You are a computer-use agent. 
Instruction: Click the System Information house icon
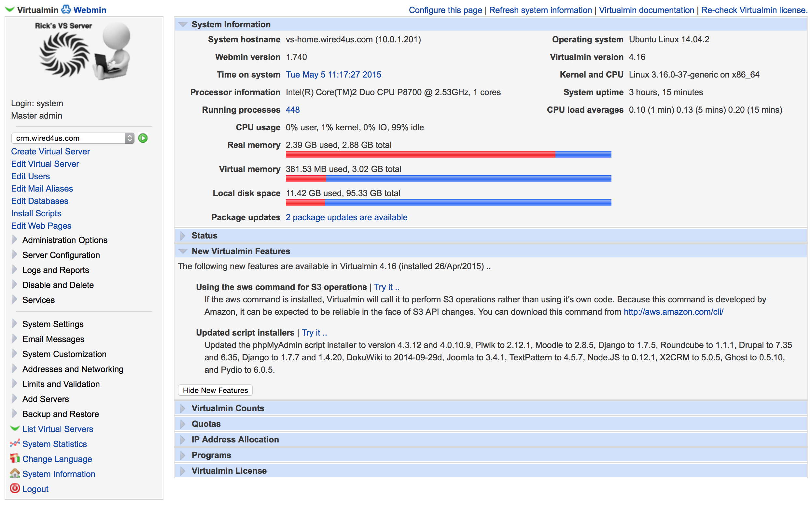[x=15, y=474]
